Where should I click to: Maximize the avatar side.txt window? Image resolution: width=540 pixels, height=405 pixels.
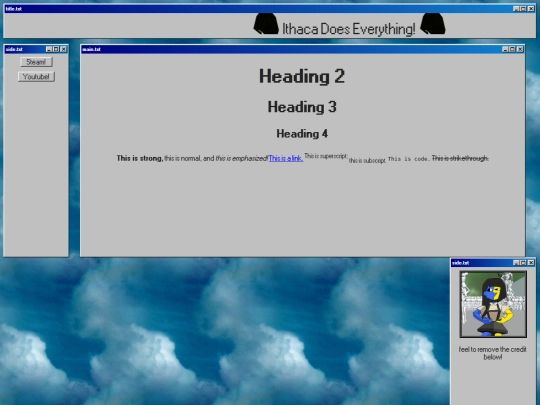(x=523, y=263)
